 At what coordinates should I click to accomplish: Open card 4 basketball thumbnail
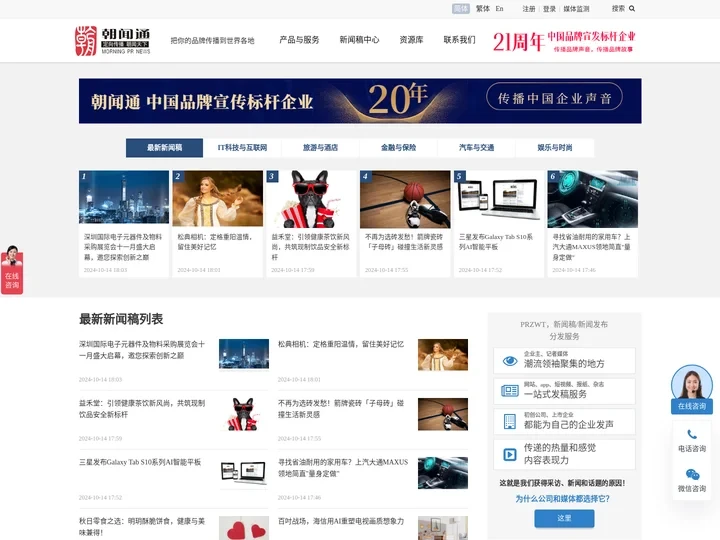click(405, 199)
